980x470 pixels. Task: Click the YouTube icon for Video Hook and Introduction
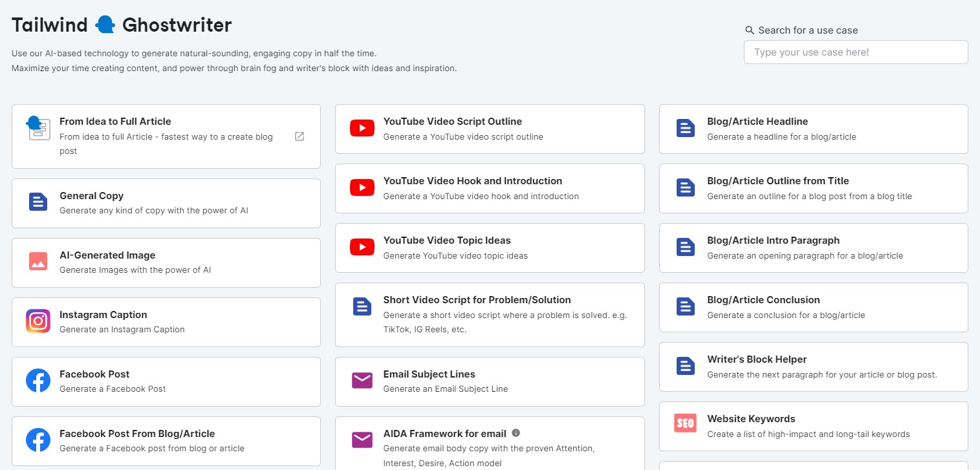[x=362, y=187]
